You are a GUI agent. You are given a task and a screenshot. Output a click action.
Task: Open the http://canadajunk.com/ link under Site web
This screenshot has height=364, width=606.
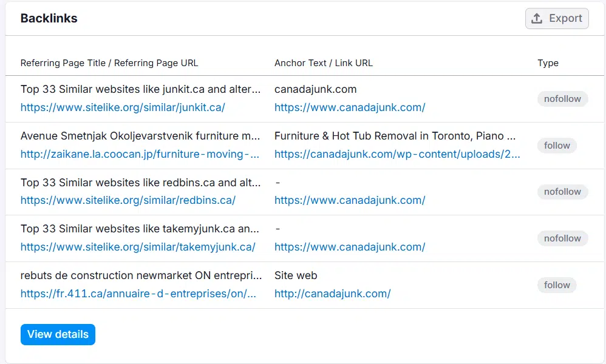332,294
